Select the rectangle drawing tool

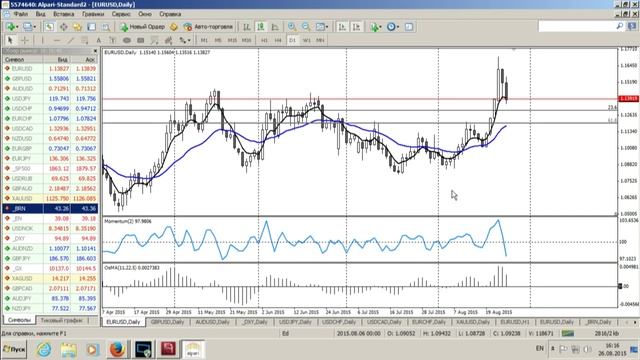click(x=141, y=40)
